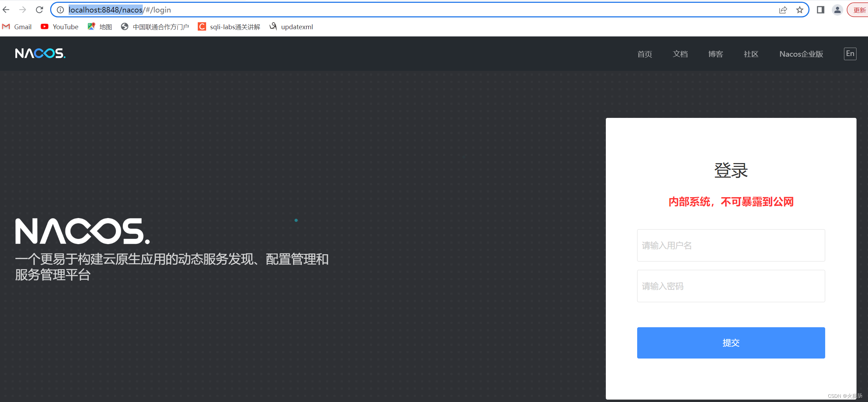Viewport: 868px width, 402px height.
Task: Open the YouTube bookmark
Action: click(59, 26)
